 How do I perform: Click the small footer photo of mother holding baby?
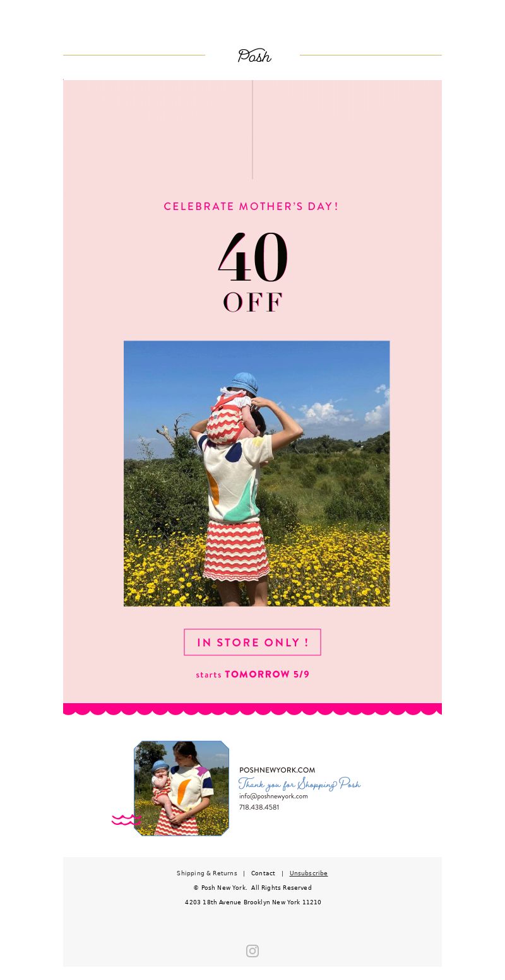182,788
